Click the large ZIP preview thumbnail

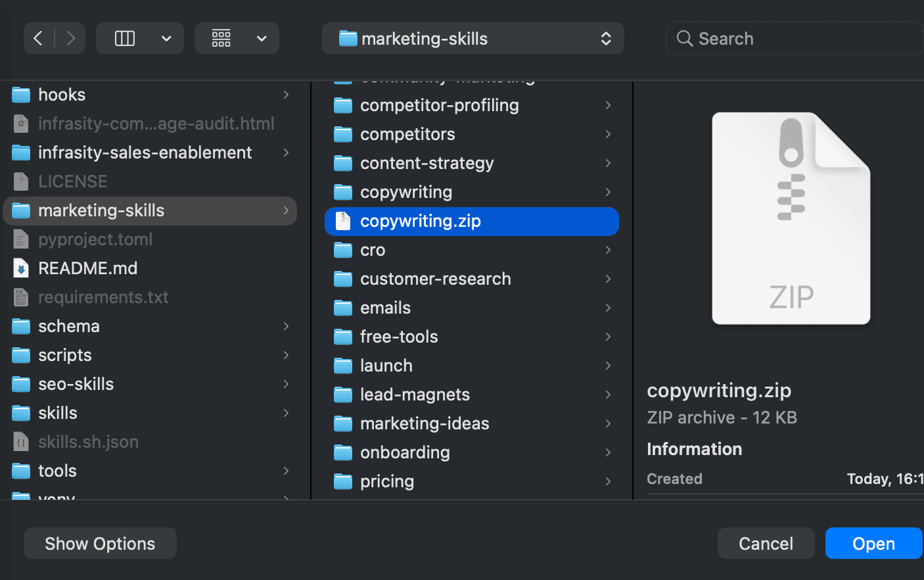[791, 218]
